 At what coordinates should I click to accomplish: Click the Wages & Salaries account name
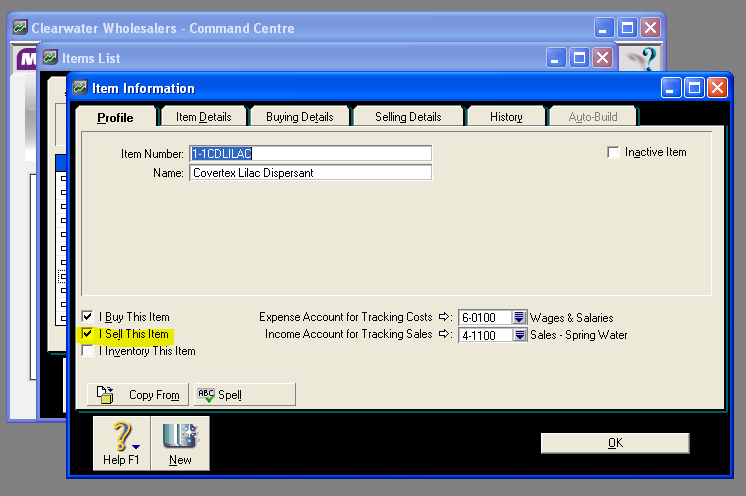click(x=571, y=318)
